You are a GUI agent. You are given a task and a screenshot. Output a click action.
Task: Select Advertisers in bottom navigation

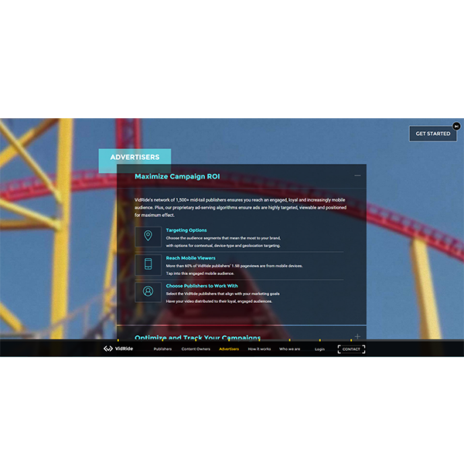coord(229,349)
